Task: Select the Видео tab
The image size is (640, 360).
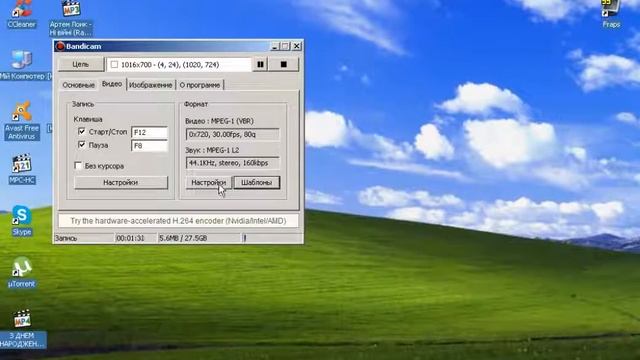Action: (112, 84)
